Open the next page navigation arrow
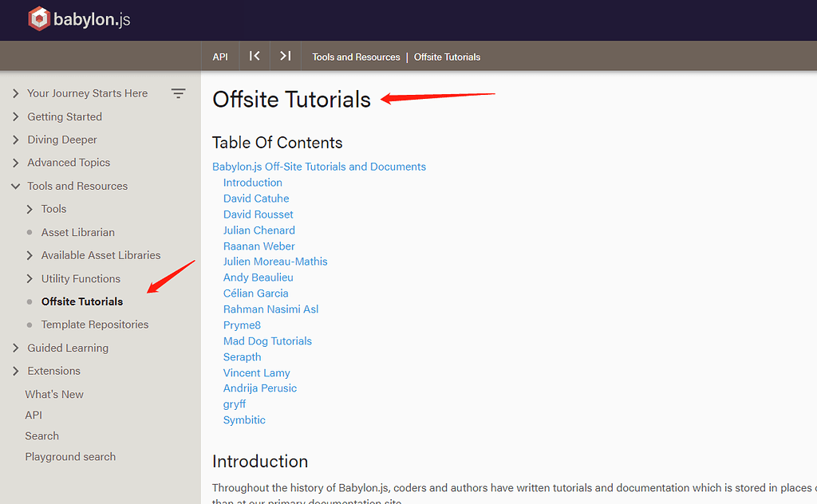This screenshot has width=817, height=504. (x=285, y=56)
